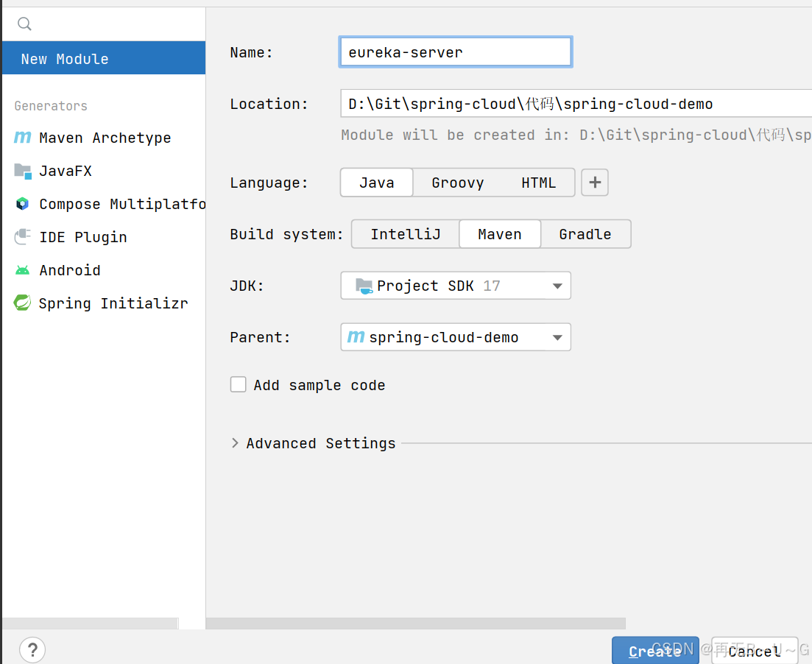Click the Name input field
The image size is (812, 664).
tap(456, 52)
